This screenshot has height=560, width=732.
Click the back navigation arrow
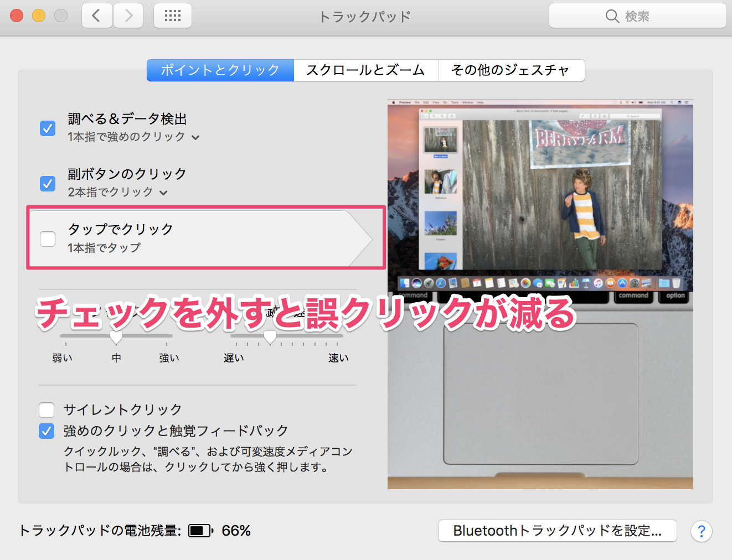97,15
